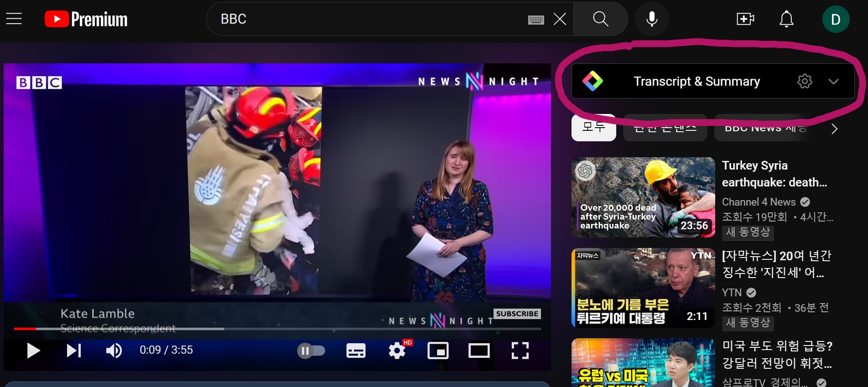Screen dimensions: 868x387
Task: Open Transcript & Summary settings gear
Action: tap(805, 81)
